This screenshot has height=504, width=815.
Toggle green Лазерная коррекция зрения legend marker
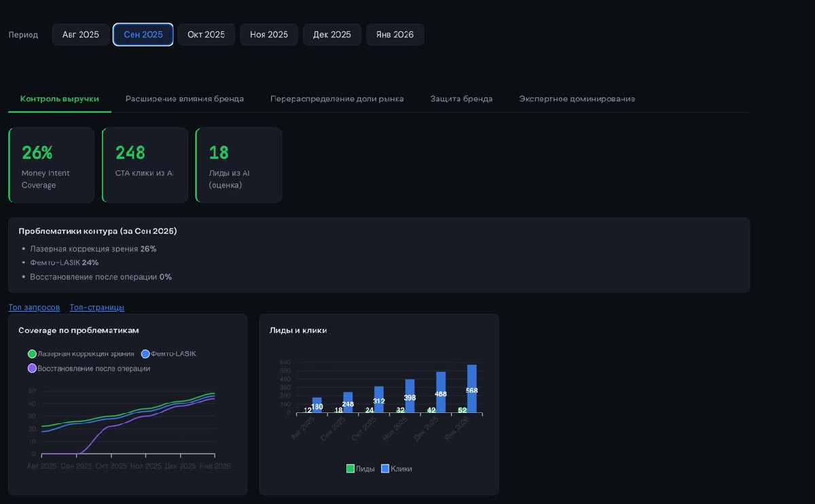point(32,354)
